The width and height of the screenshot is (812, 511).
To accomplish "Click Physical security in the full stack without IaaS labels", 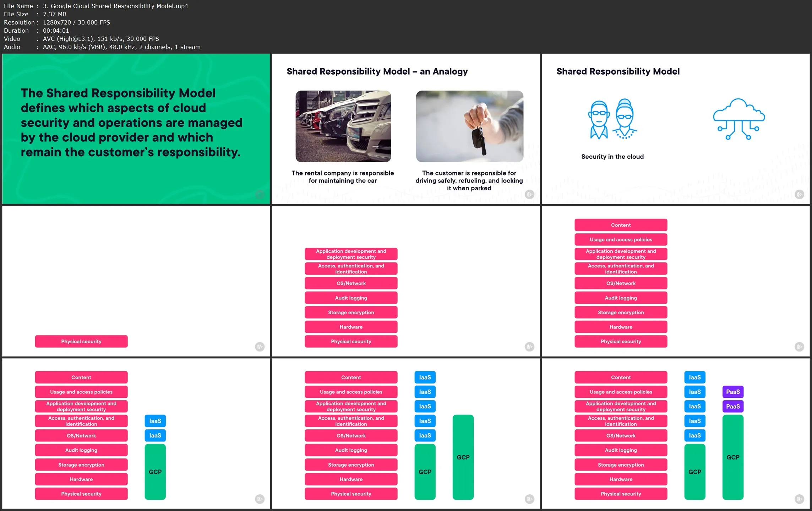I will pos(621,341).
